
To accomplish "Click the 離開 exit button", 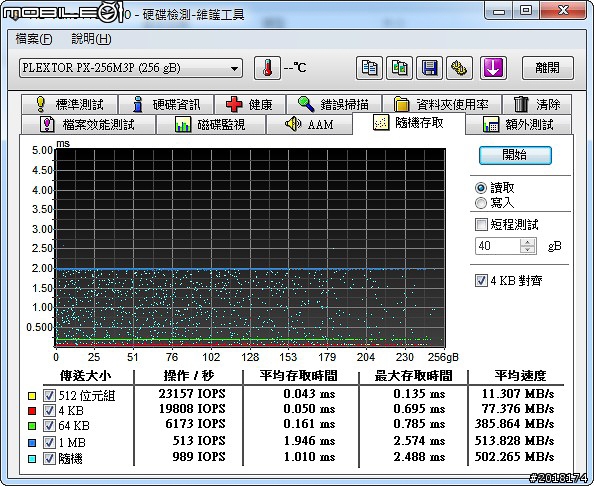I will [547, 68].
